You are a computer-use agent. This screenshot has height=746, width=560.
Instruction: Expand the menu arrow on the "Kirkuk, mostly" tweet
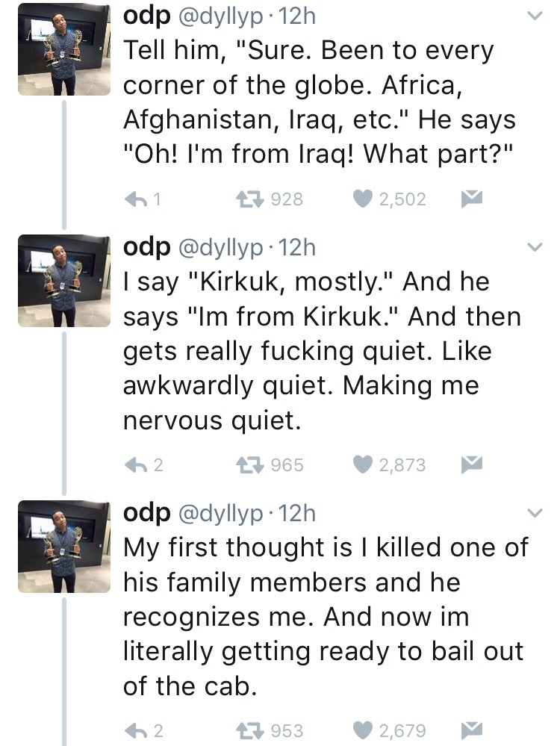(x=533, y=246)
